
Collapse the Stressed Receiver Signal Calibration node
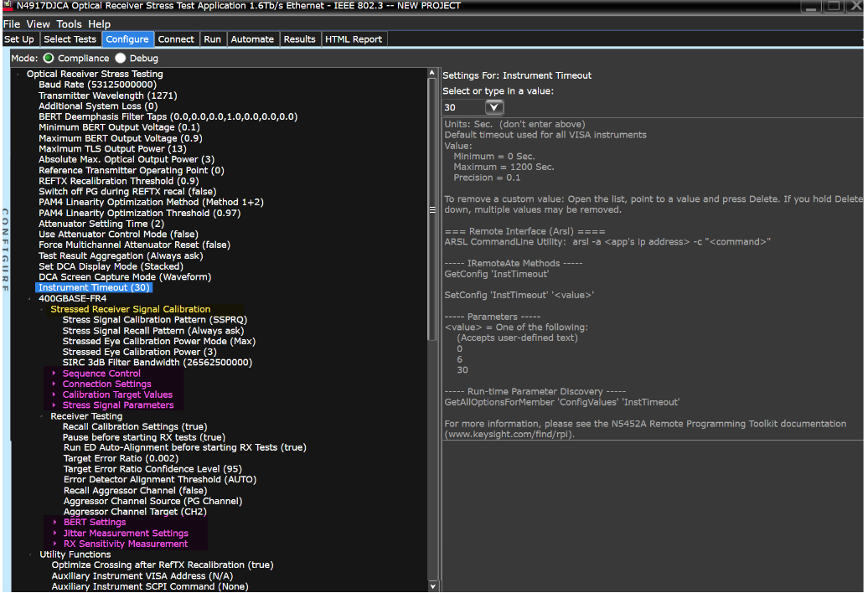pos(42,309)
